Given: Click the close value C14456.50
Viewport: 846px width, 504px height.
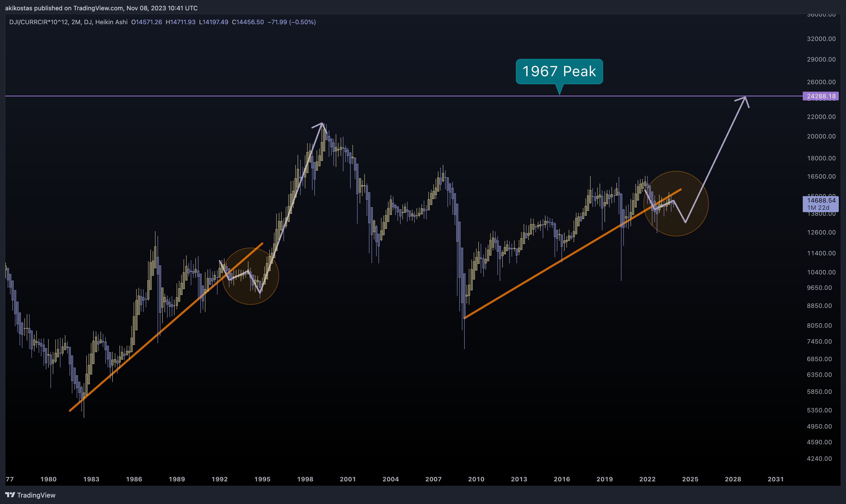Looking at the screenshot, I should pyautogui.click(x=248, y=22).
